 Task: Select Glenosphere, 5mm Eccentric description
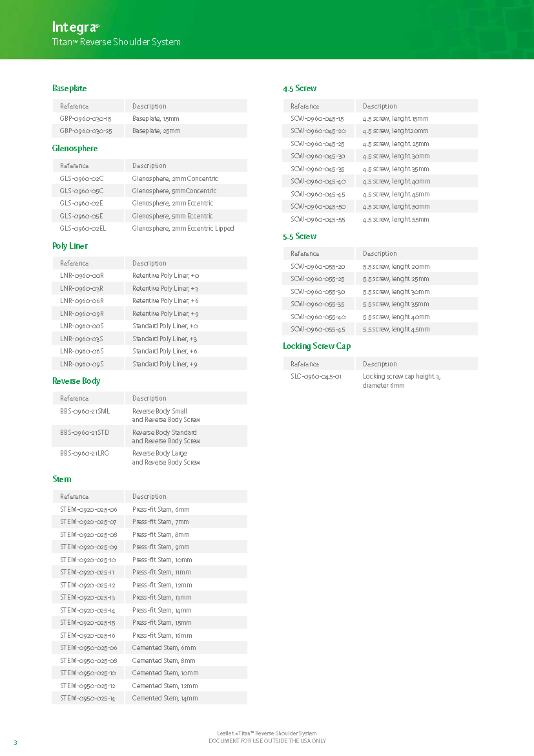pos(172,216)
